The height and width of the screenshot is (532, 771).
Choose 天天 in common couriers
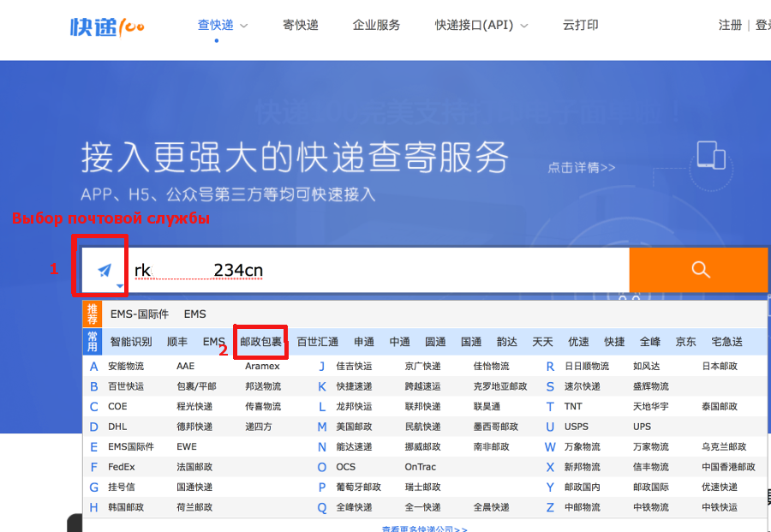pos(542,342)
